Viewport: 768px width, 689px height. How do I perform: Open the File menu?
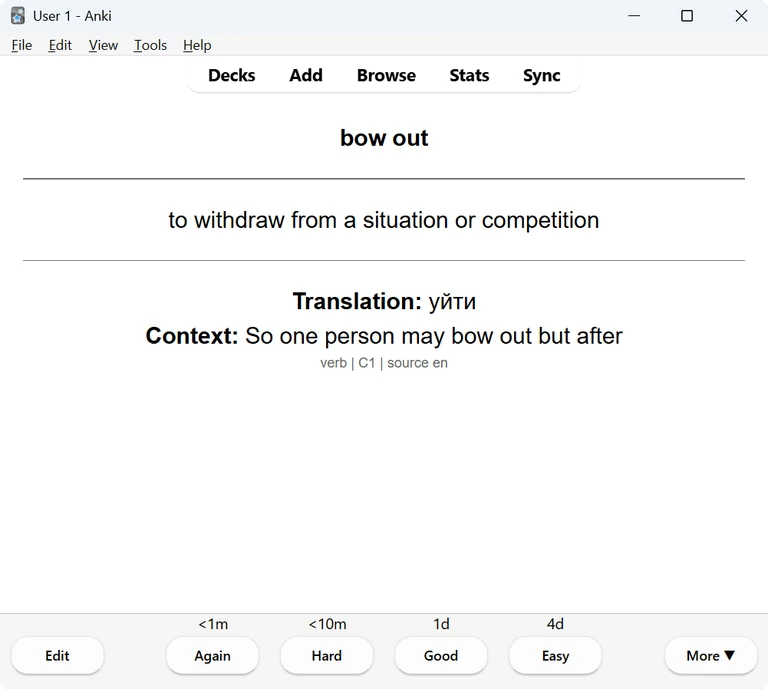(x=22, y=45)
